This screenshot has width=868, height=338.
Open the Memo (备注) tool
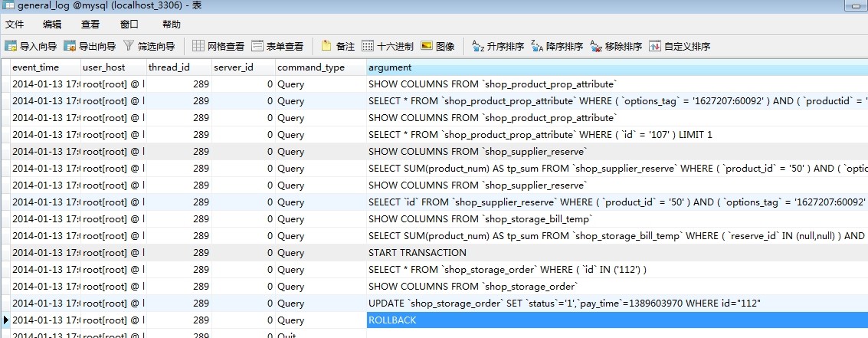pos(327,46)
